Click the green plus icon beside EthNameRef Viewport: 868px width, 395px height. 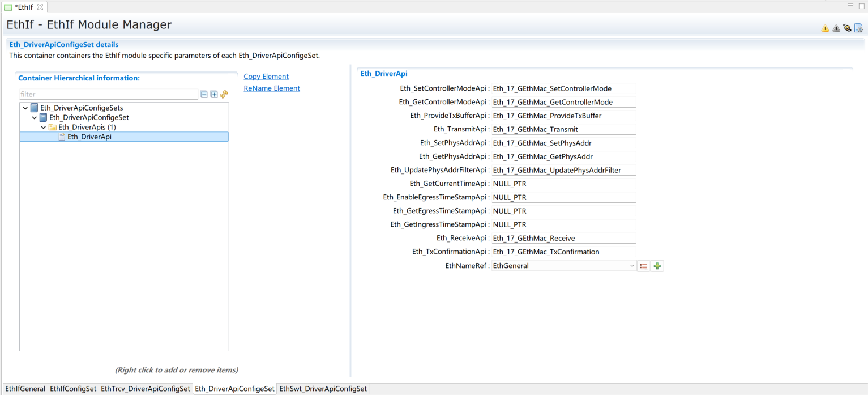(657, 266)
